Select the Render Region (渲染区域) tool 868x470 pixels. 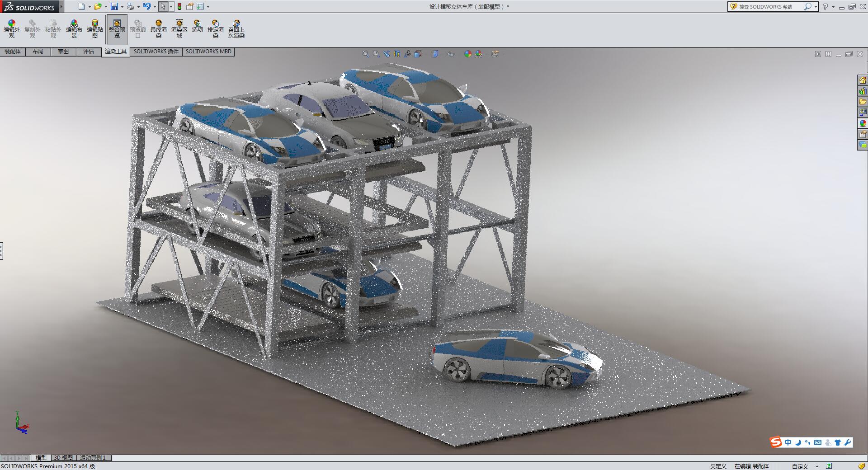tap(179, 29)
